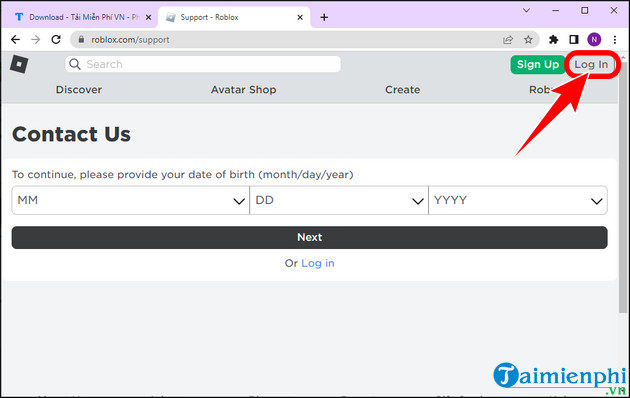Viewport: 630px width, 398px height.
Task: Open the tab search chevron in title bar
Action: point(526,11)
